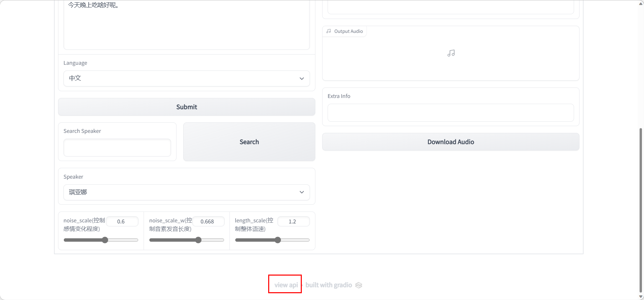
Task: Click the noise_scale_w number field showing 0.668
Action: click(208, 221)
